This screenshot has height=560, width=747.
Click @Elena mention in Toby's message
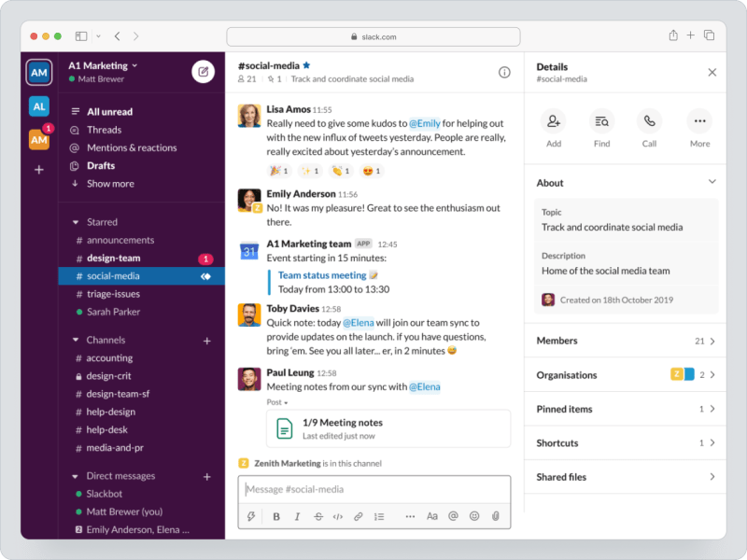point(359,323)
